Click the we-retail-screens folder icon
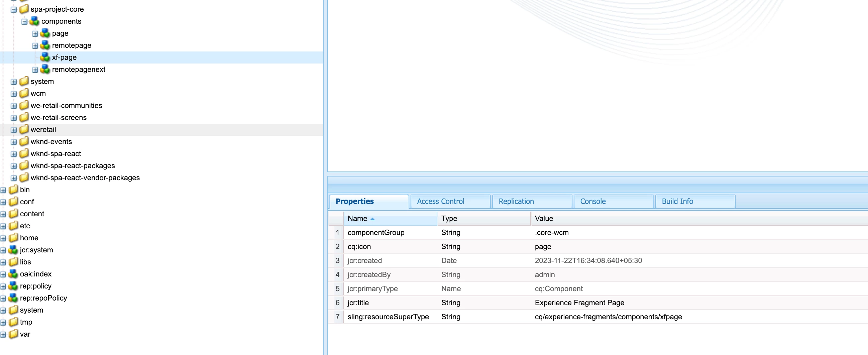This screenshot has width=868, height=355. pyautogui.click(x=24, y=118)
